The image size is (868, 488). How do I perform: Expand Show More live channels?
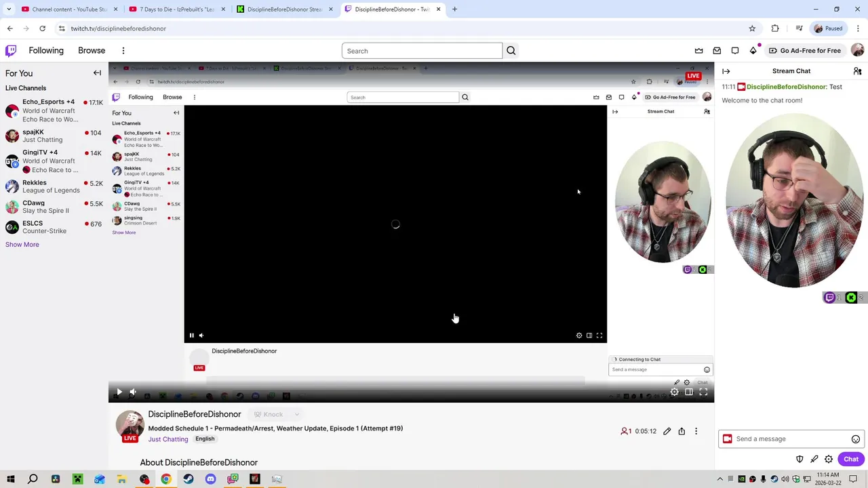click(22, 245)
